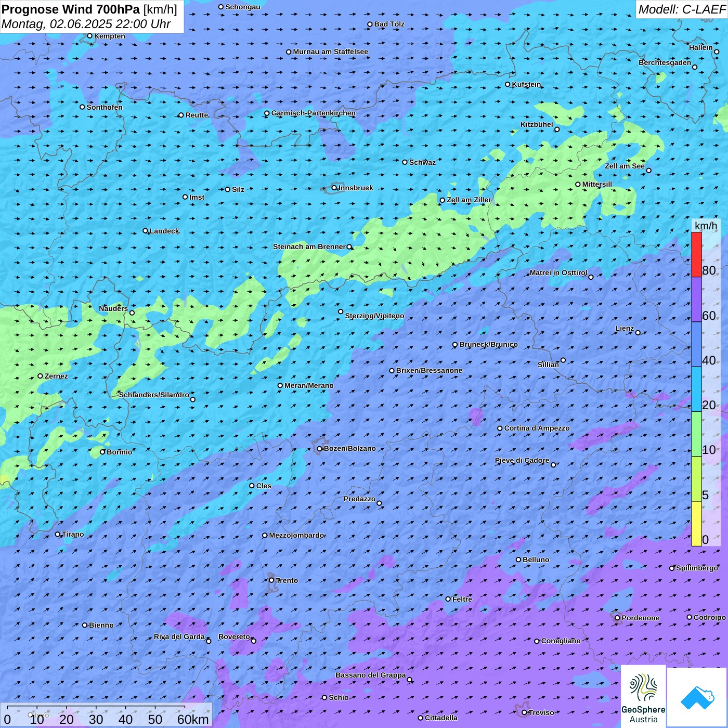728x728 pixels.
Task: Click the Zell am Ziller label
Action: 469,200
